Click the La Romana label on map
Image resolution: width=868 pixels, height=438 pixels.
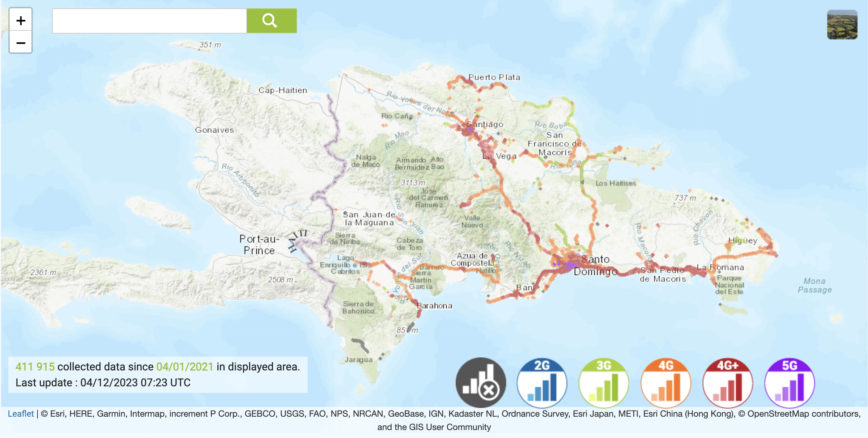[720, 267]
